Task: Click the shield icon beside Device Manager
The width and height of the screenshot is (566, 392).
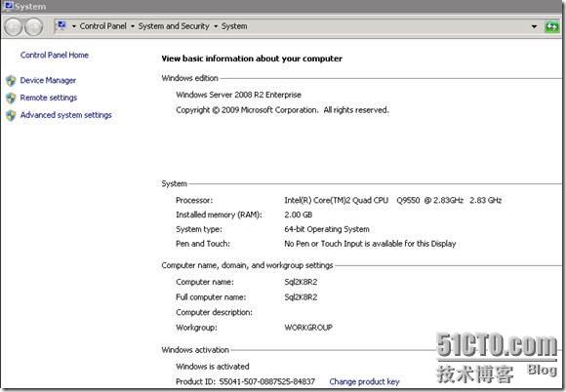Action: [x=11, y=81]
